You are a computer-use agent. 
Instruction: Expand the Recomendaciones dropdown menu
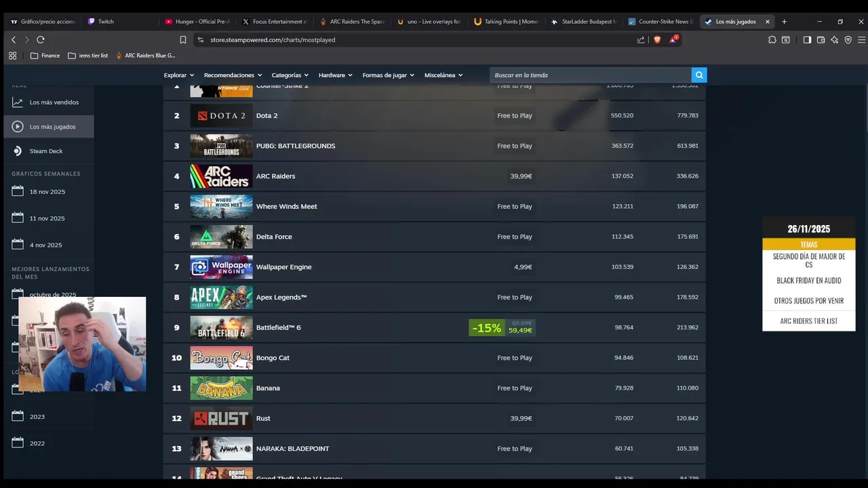point(233,75)
